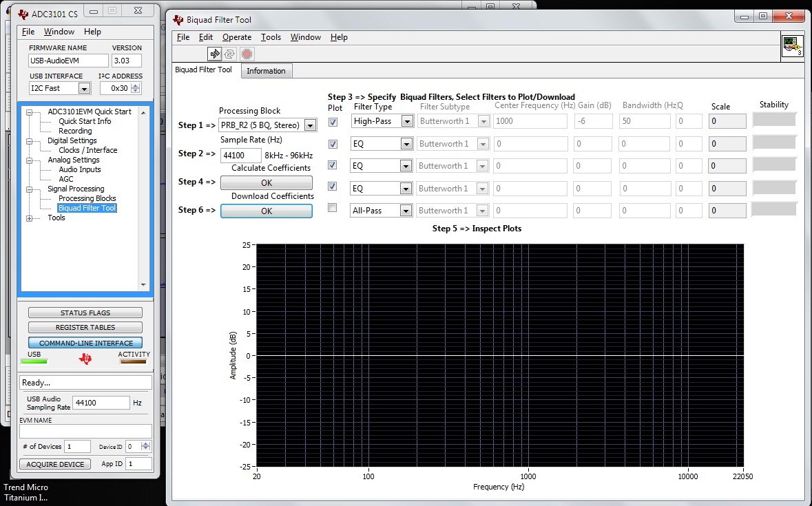Image resolution: width=812 pixels, height=506 pixels.
Task: Click the Sample Rate 44100 input field
Action: pyautogui.click(x=240, y=156)
